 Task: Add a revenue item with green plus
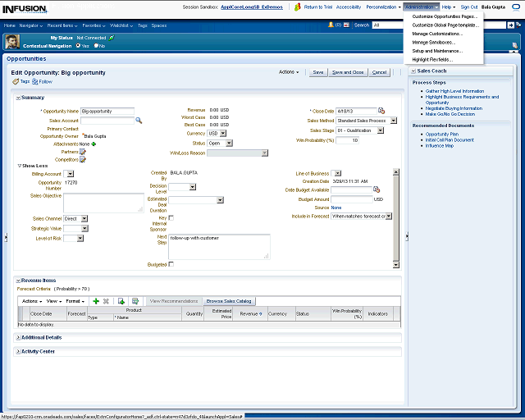pos(95,301)
